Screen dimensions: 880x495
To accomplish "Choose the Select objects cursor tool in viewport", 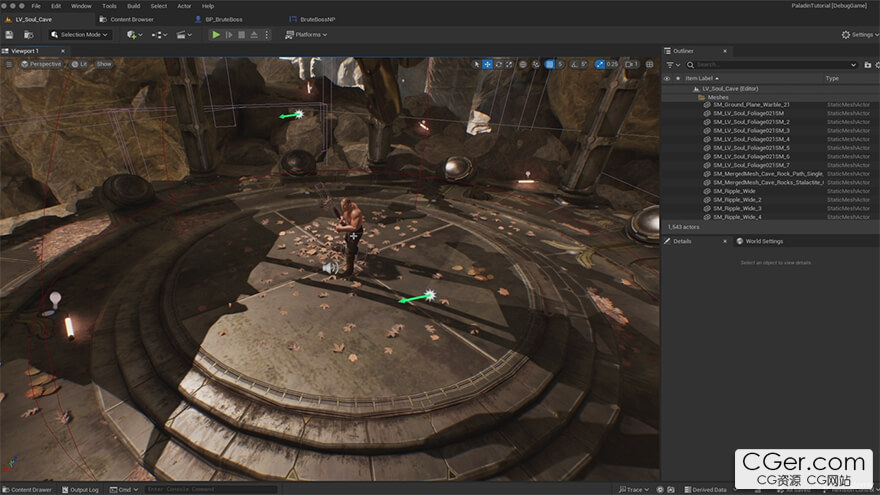I will [x=476, y=65].
